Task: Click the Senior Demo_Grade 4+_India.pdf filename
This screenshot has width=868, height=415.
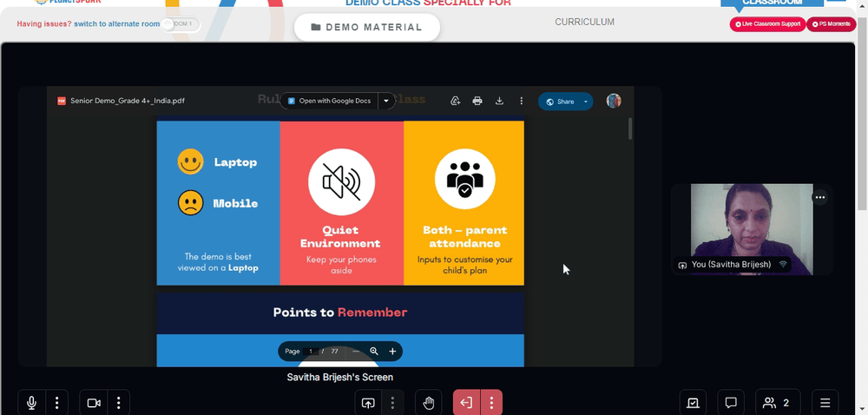Action: [128, 102]
